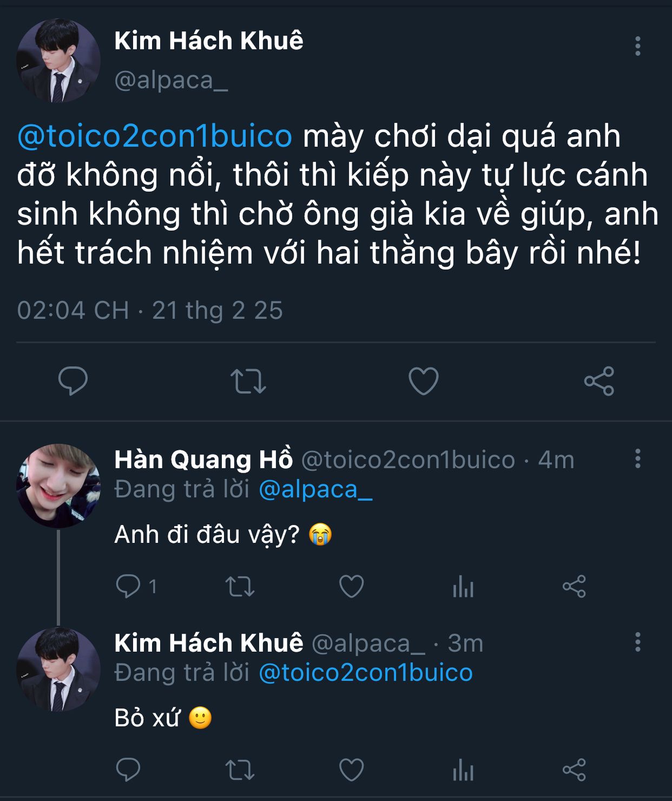Open more options on Hàn Quang Hồ's reply
This screenshot has width=672, height=801.
(x=638, y=459)
